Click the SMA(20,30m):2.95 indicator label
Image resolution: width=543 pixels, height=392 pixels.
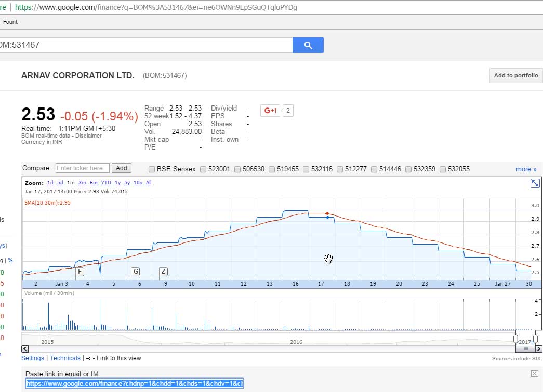[47, 202]
